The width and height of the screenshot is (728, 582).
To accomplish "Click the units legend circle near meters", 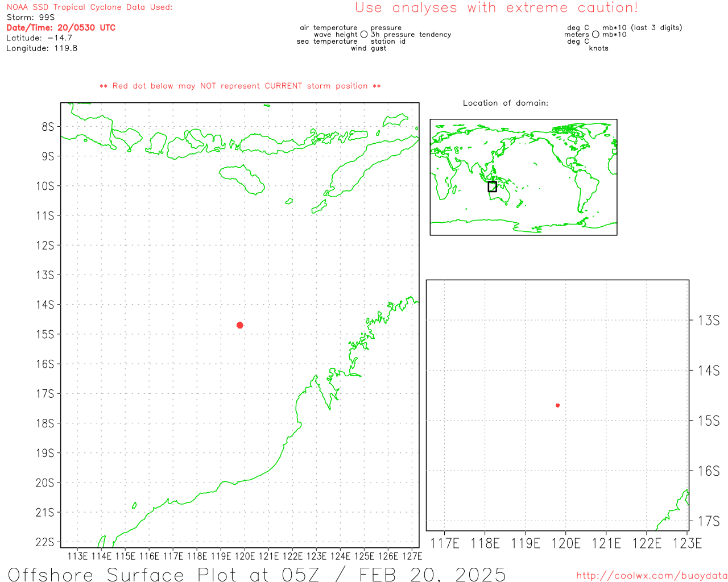I will tap(595, 35).
